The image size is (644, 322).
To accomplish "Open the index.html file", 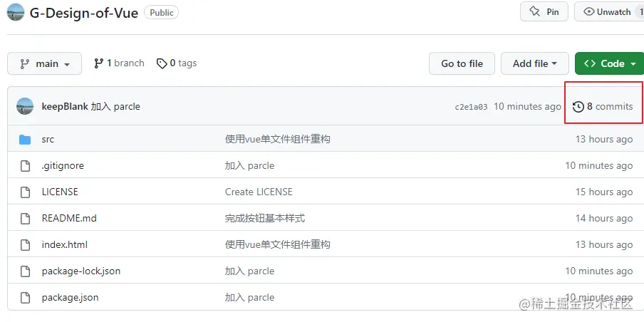I will pos(65,245).
